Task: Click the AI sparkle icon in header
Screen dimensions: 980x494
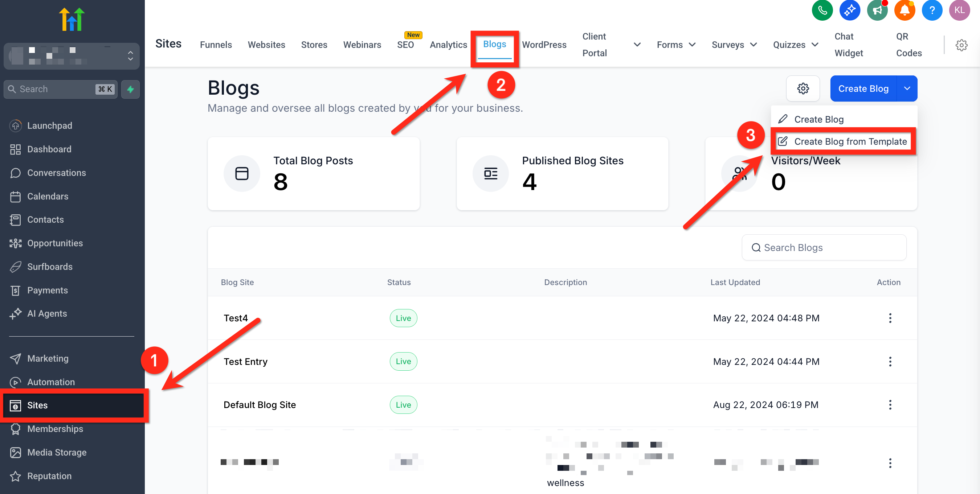Action: click(x=849, y=10)
